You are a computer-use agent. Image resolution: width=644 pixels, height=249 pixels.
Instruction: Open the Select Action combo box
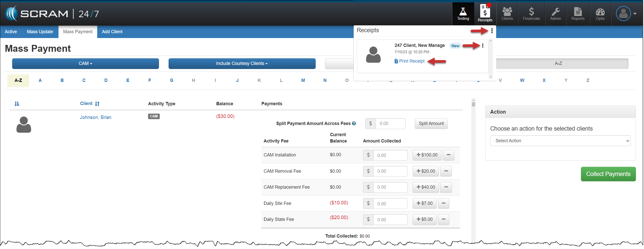point(560,141)
